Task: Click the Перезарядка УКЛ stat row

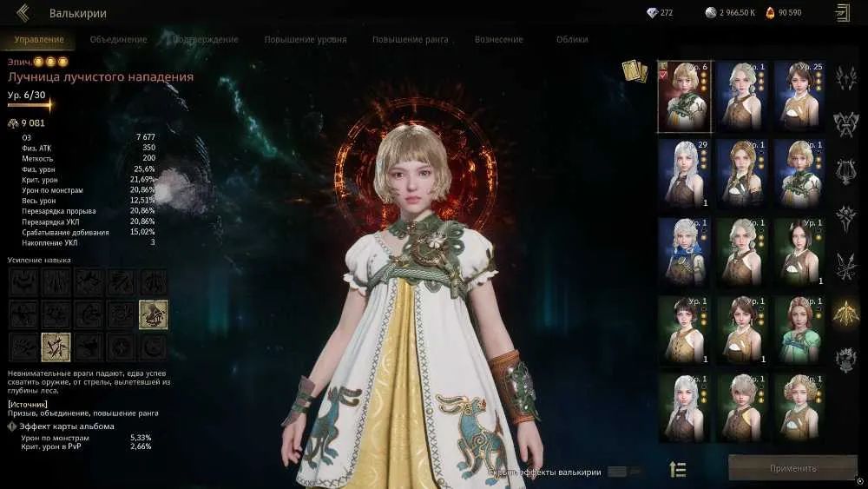Action: click(x=89, y=221)
